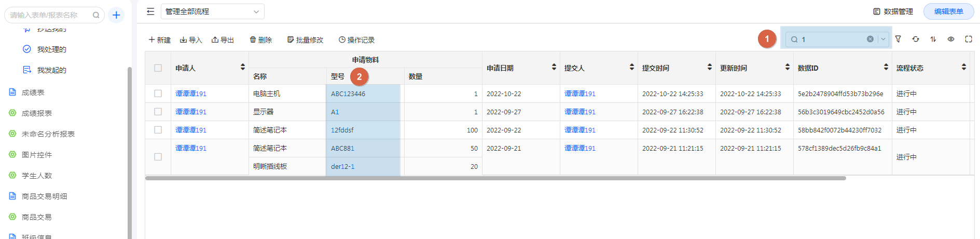Click the blue plus add button
This screenshot has height=239, width=980.
click(116, 15)
